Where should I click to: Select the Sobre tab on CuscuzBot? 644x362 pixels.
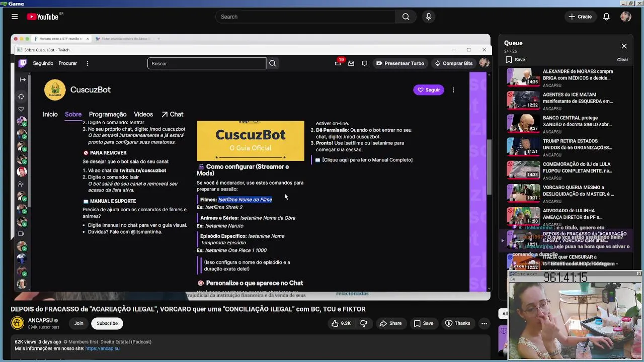pos(73,115)
